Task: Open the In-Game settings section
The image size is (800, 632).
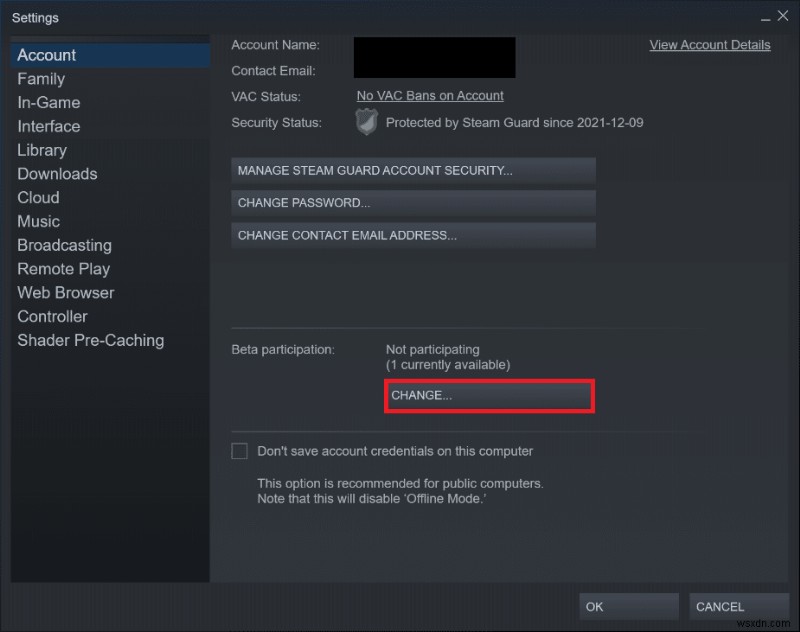Action: pyautogui.click(x=48, y=103)
